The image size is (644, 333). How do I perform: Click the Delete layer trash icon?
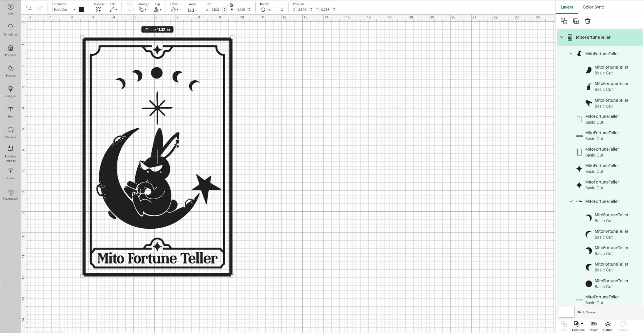click(588, 21)
